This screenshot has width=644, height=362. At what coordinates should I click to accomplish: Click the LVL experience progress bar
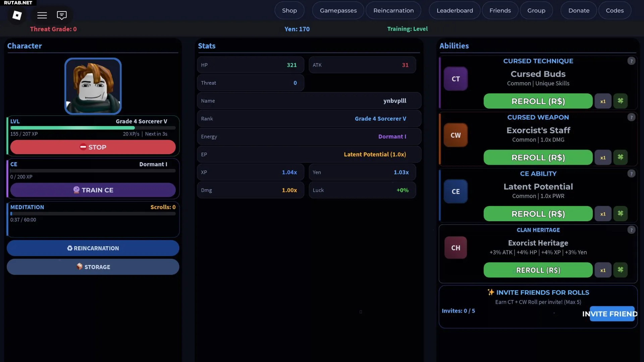(x=93, y=128)
